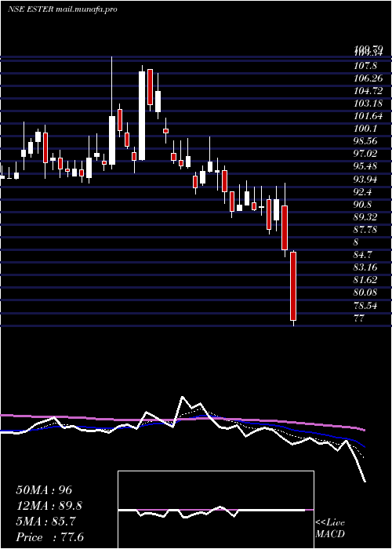The height and width of the screenshot is (549, 392).
Task: Click the 90.8 price axis label
Action: 363,205
